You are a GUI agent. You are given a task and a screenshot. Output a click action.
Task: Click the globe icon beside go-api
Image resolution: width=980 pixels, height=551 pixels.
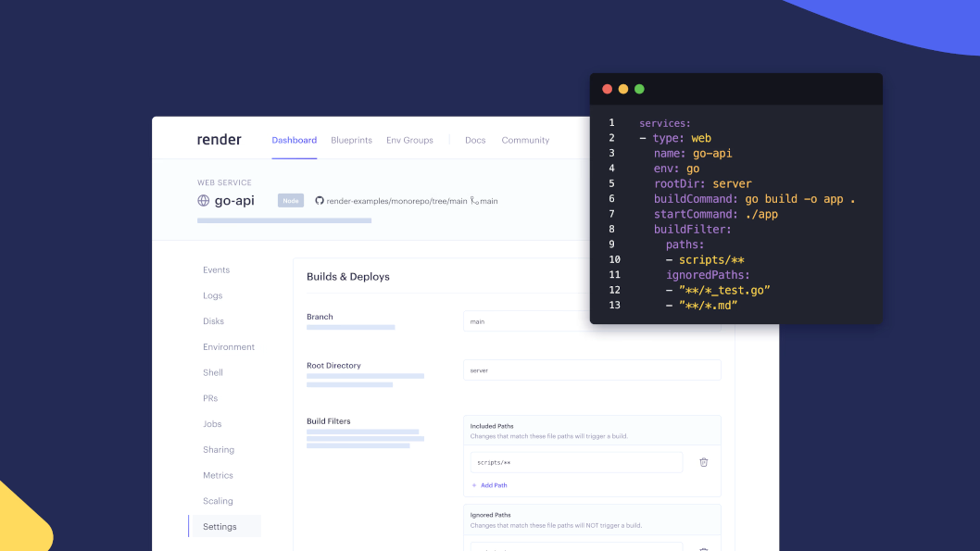coord(204,201)
